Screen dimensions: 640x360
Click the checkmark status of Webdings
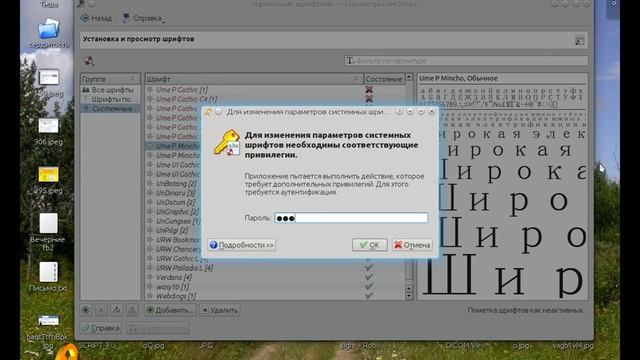[369, 296]
